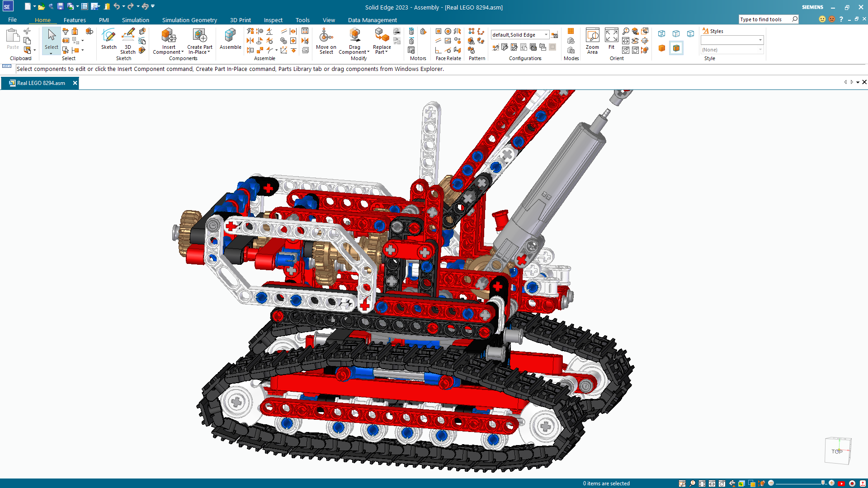Viewport: 868px width, 488px height.
Task: Toggle the third wireframe cube view style
Action: (691, 33)
